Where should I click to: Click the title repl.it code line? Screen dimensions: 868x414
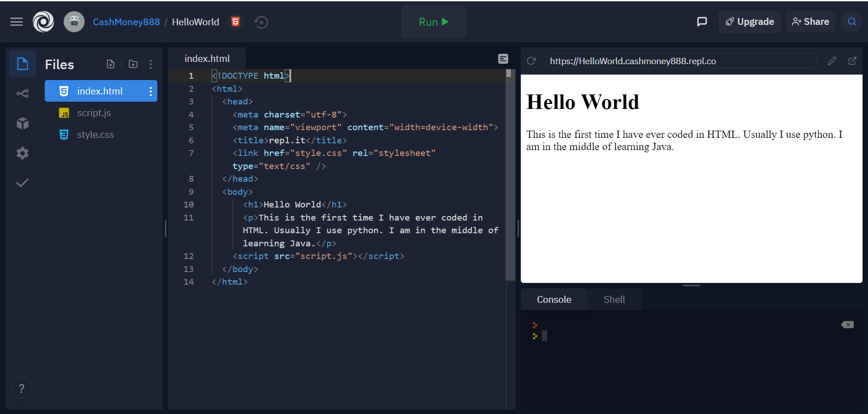click(x=290, y=141)
